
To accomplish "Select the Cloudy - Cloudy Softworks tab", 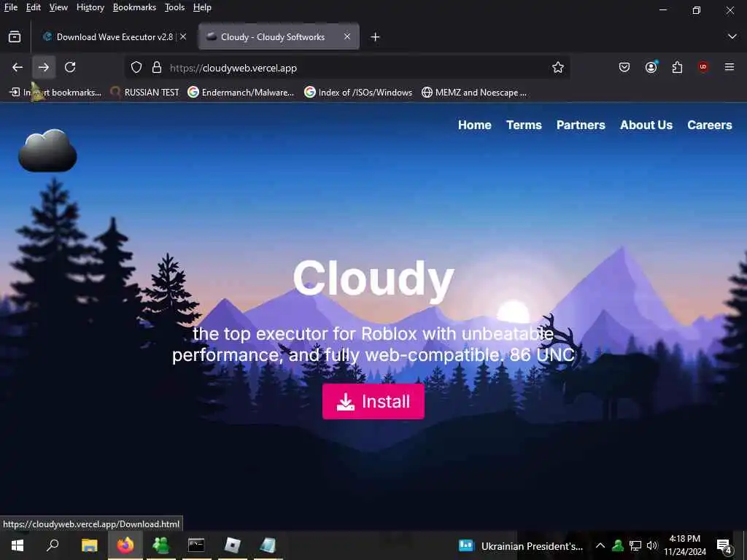I will (279, 36).
